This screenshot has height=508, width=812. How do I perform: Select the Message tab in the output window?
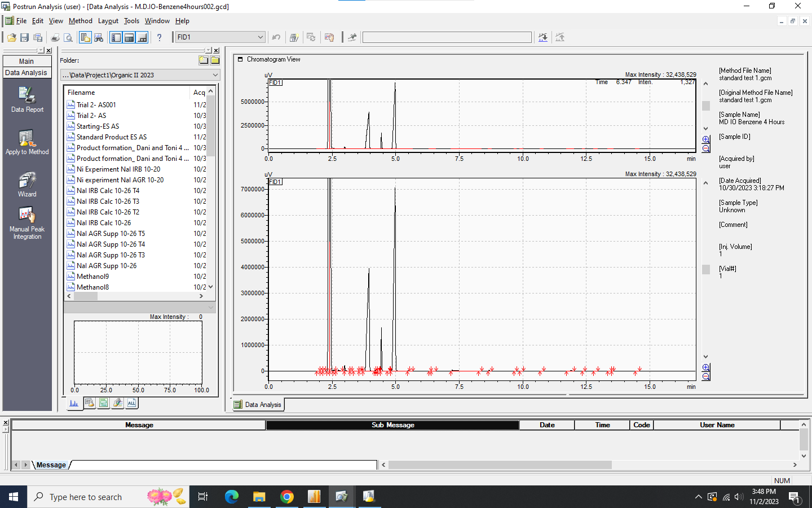tap(51, 465)
